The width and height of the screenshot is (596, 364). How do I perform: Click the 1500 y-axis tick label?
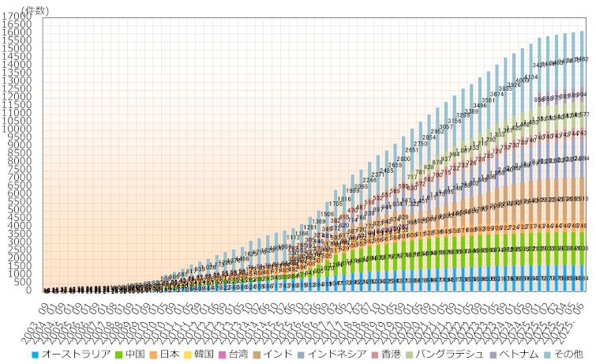pyautogui.click(x=19, y=266)
